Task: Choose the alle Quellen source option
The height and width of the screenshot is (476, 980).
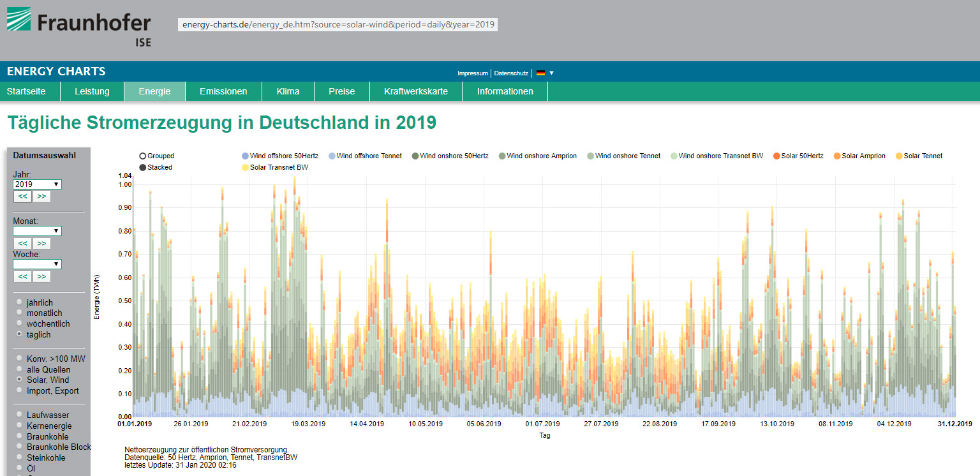Action: (19, 369)
